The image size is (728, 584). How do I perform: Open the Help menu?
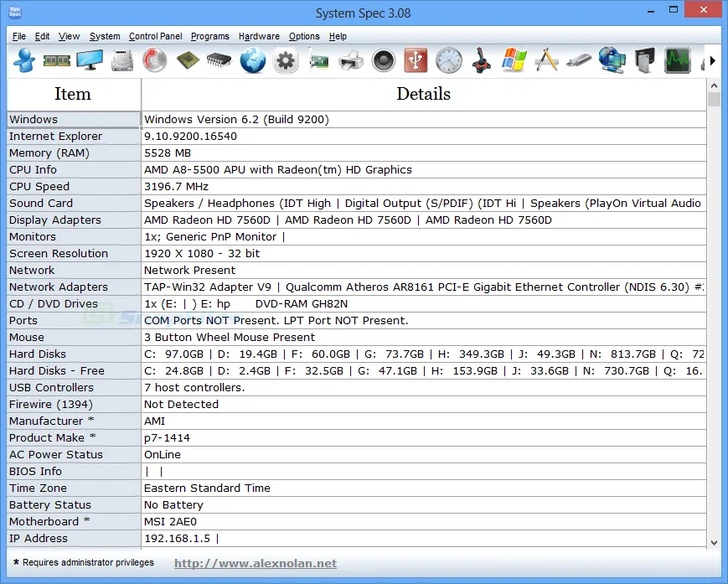(x=338, y=36)
